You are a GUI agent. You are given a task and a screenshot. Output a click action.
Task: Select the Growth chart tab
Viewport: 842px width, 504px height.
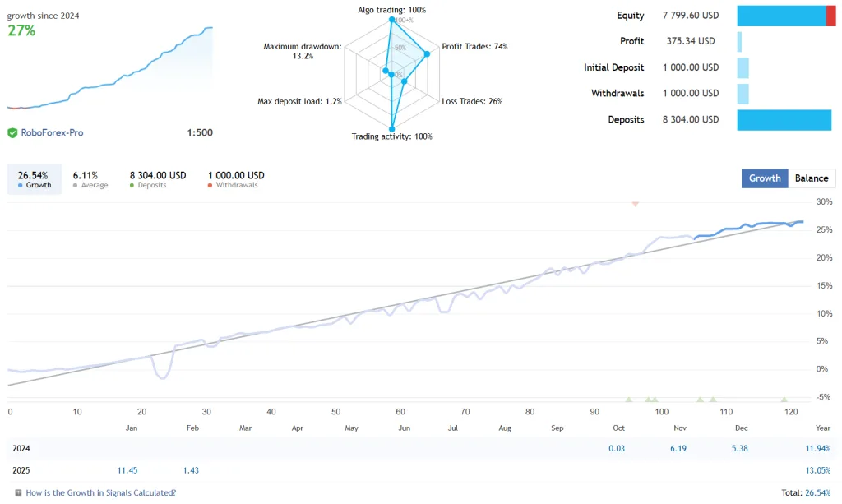(765, 178)
